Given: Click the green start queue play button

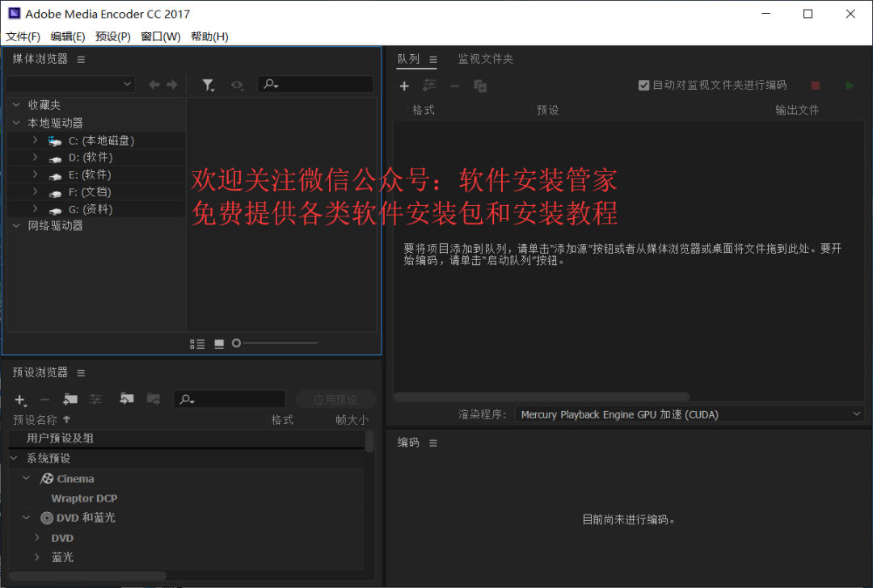Looking at the screenshot, I should coord(849,86).
